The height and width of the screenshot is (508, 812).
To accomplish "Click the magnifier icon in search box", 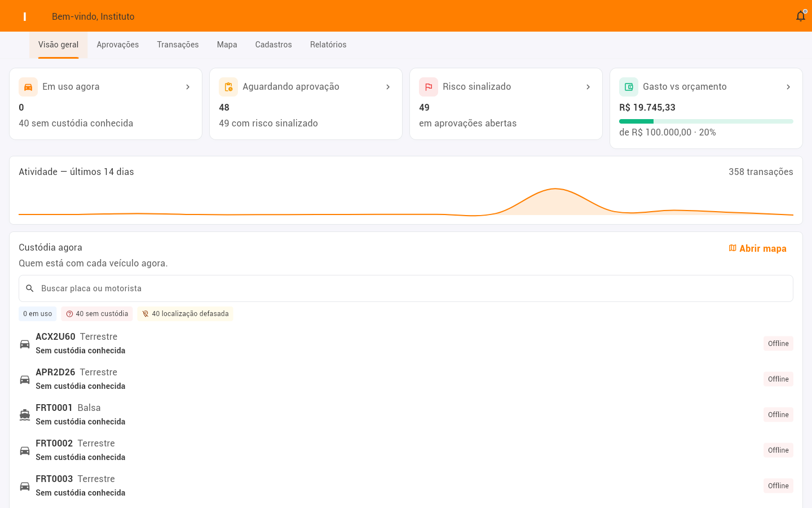I will coord(30,288).
